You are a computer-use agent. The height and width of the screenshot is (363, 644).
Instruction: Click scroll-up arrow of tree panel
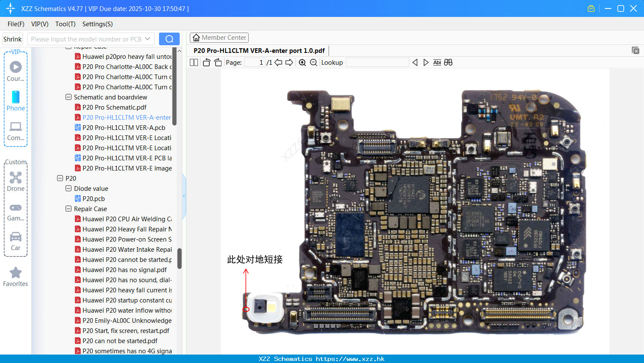[179, 51]
